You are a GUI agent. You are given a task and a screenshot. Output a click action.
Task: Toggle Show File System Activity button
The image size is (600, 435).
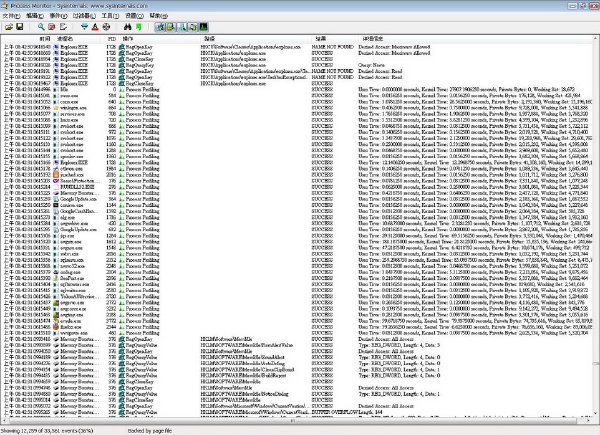click(171, 27)
